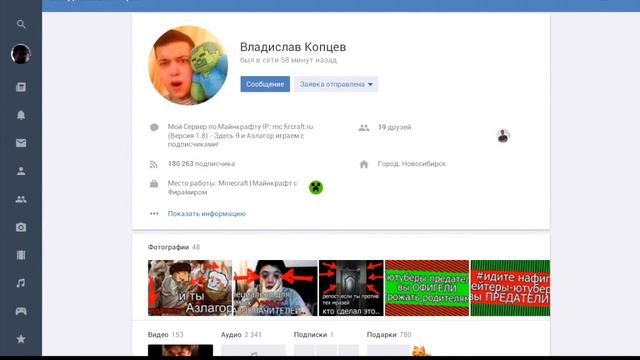Screen dimensions: 640x360
Task: Open the Подписки 1 section
Action: (313, 335)
